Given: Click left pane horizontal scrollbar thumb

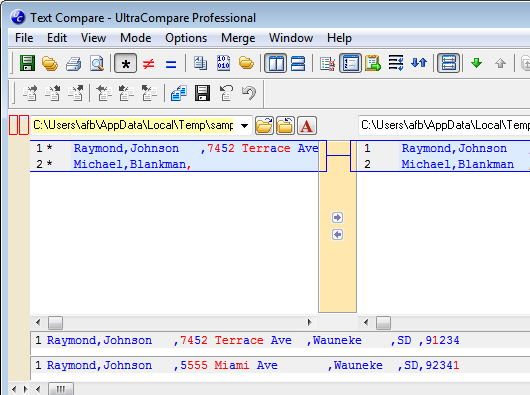Looking at the screenshot, I should (55, 323).
